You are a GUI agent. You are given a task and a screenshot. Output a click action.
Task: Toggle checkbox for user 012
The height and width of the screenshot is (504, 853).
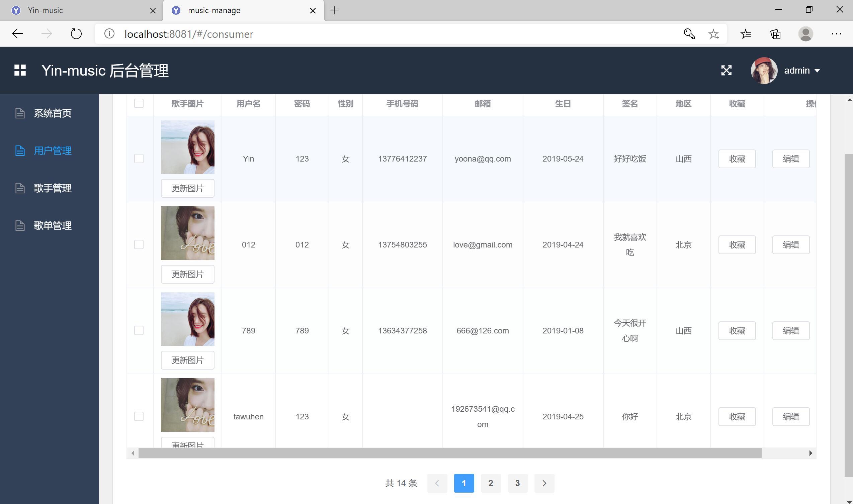(139, 244)
